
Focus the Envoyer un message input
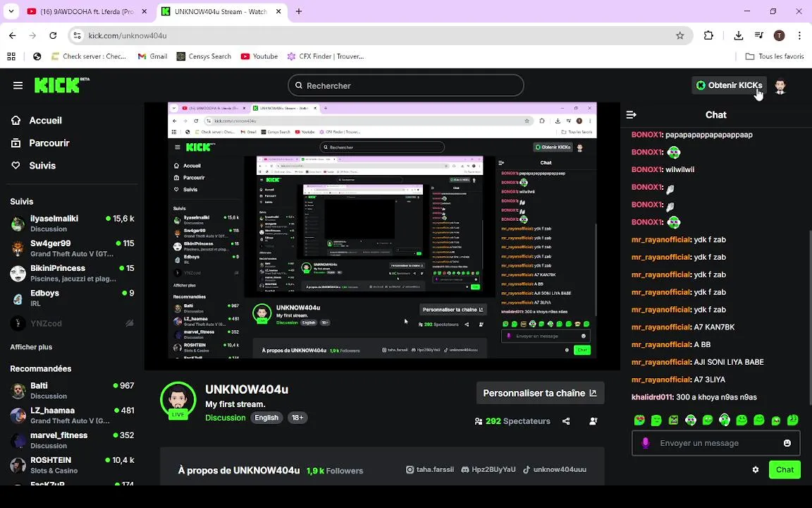tap(715, 443)
